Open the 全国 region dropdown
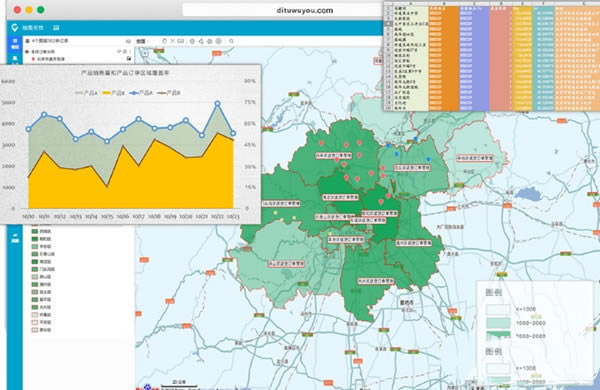 142,41
